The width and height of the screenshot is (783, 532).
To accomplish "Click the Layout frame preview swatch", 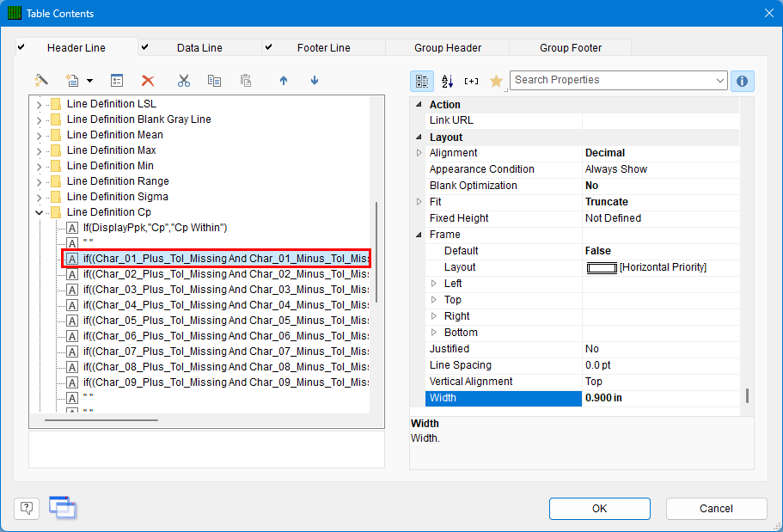I will click(x=602, y=268).
